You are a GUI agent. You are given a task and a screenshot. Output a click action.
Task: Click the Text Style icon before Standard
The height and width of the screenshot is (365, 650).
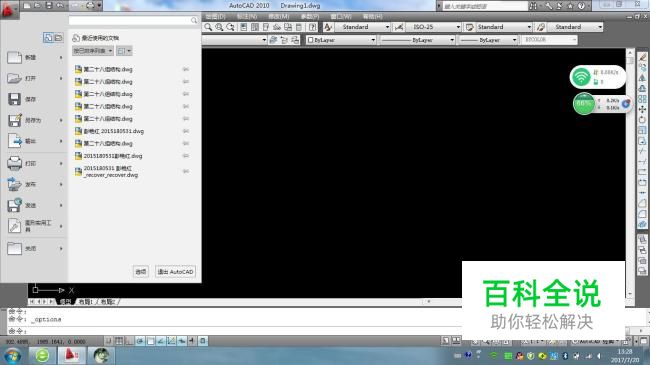point(328,27)
